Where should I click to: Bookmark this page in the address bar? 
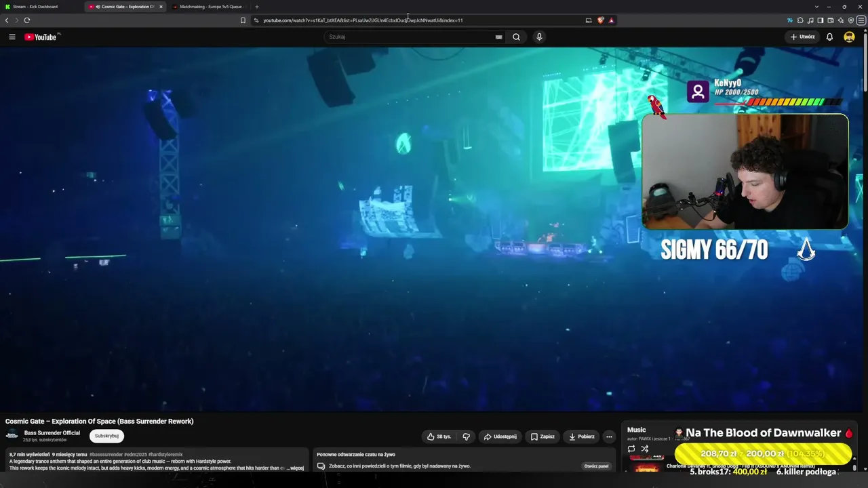(243, 20)
